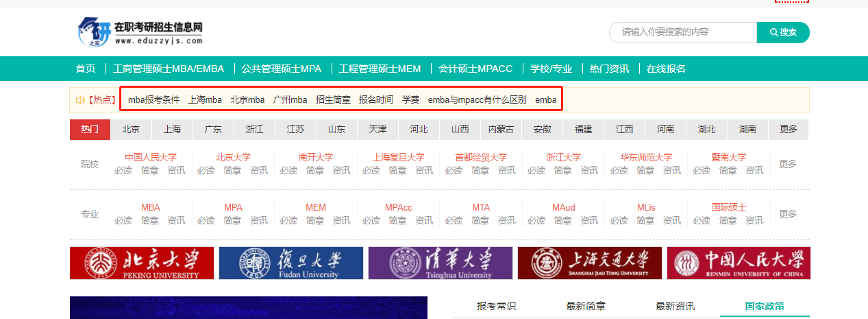Switch to the 最新资讯 tab
Image resolution: width=868 pixels, height=319 pixels.
(x=675, y=306)
